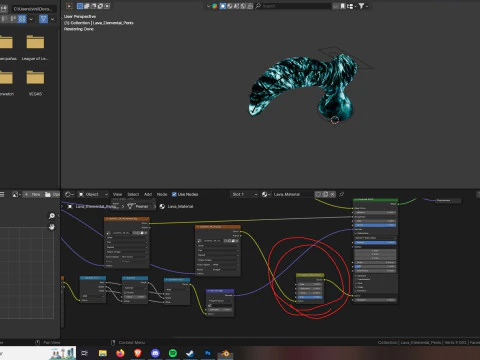480x360 pixels.
Task: Open Steam from the taskbar
Action: (x=190, y=353)
